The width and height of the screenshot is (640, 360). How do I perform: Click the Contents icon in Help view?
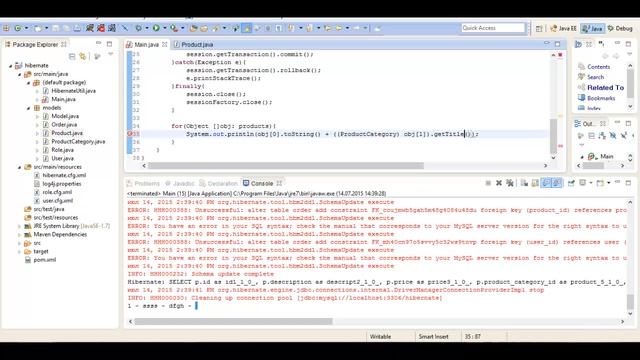[582, 67]
